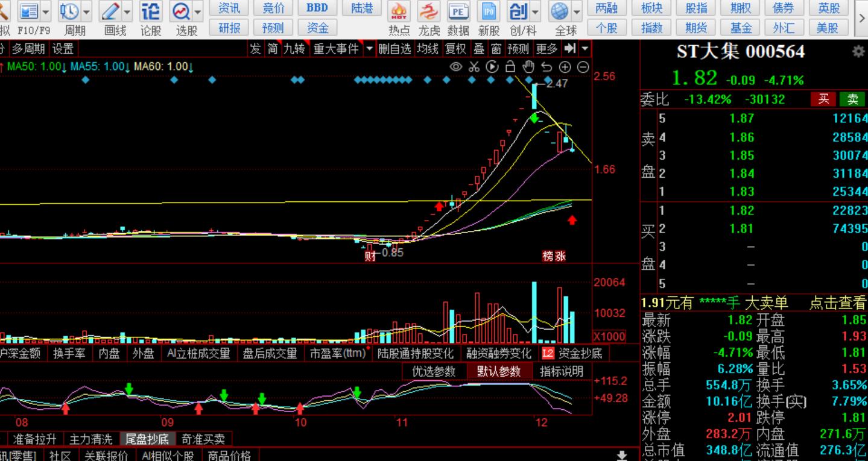Click the undo arrow icon on chart

tap(546, 67)
